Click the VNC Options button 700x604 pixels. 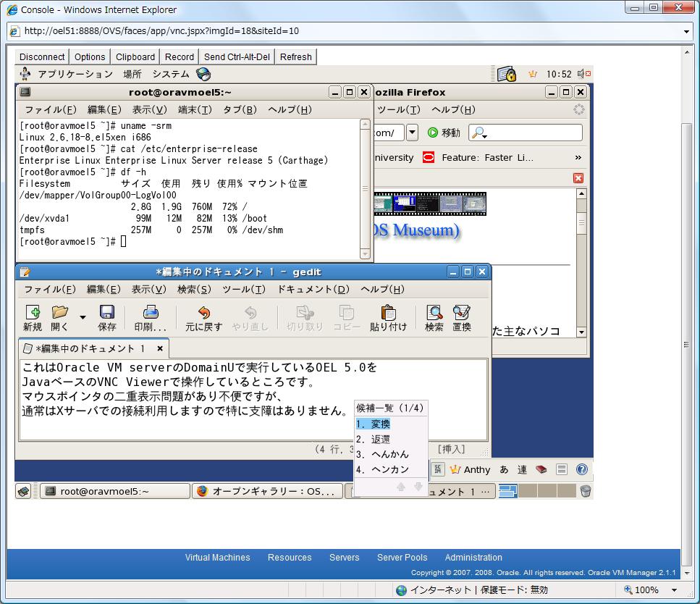pyautogui.click(x=90, y=56)
